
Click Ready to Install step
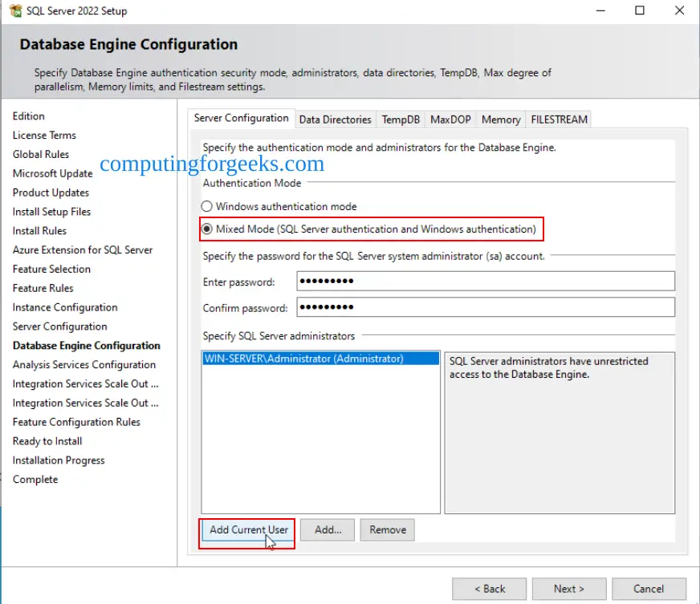[x=47, y=441]
